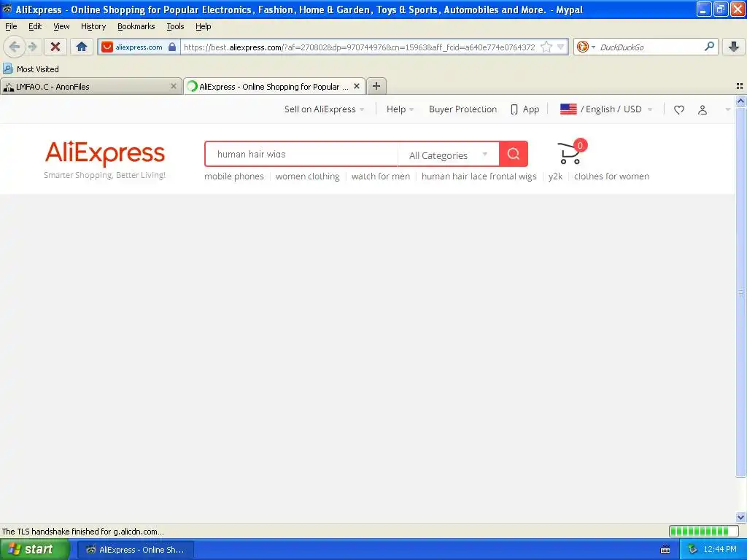Open the History menu
747x560 pixels.
pos(93,26)
